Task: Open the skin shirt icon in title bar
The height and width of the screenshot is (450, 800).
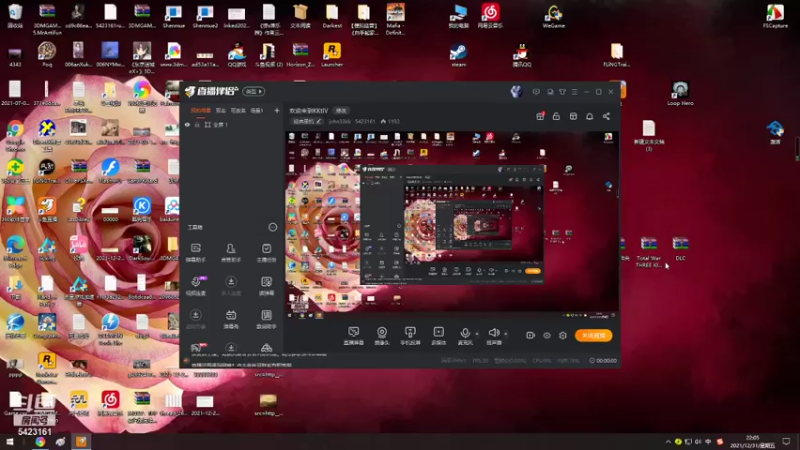Action: pos(562,92)
